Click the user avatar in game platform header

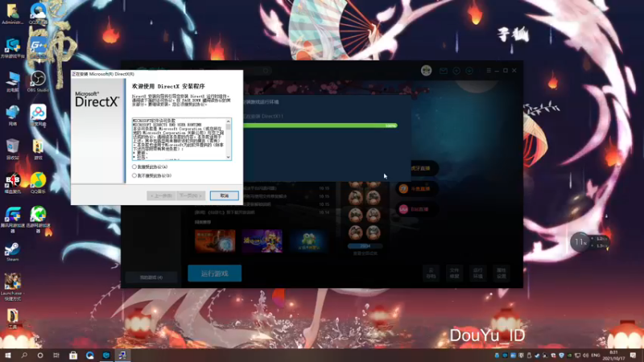pos(427,71)
